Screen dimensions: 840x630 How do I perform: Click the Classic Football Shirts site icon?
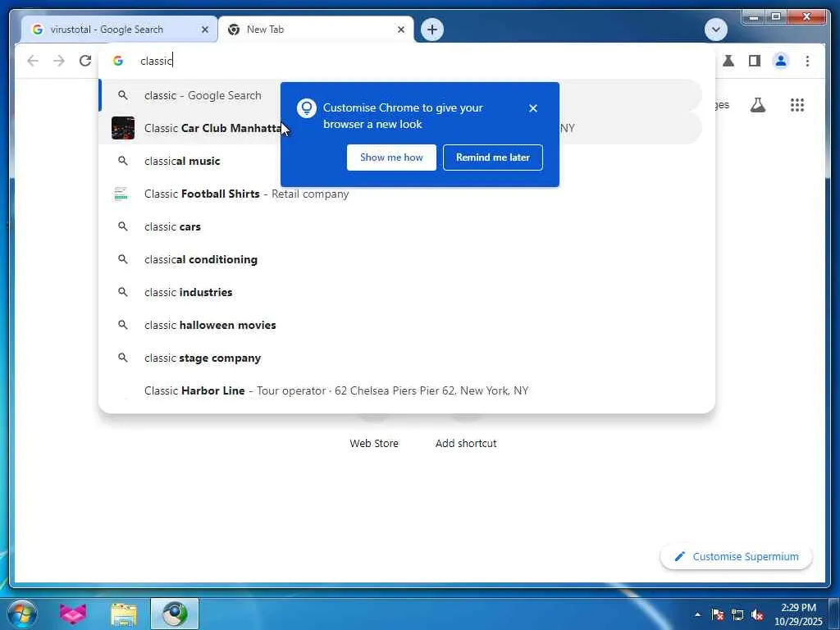click(121, 194)
